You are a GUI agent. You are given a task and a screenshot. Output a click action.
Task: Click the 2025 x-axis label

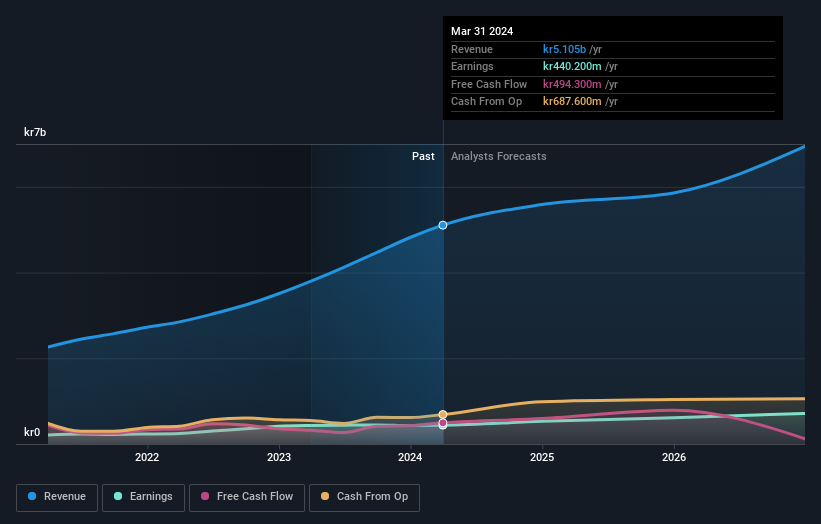[542, 457]
